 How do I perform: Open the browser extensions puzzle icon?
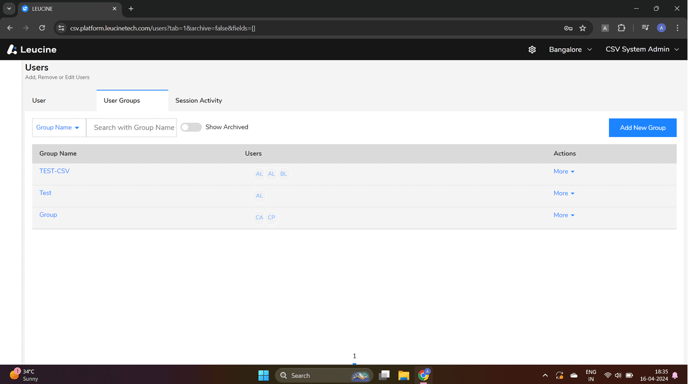621,28
